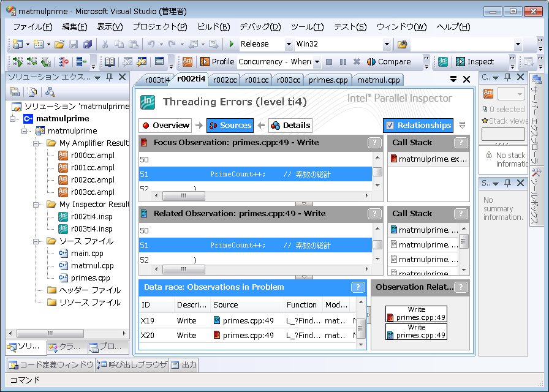Select the X20 Write observation row
The height and width of the screenshot is (392, 549).
coord(248,335)
